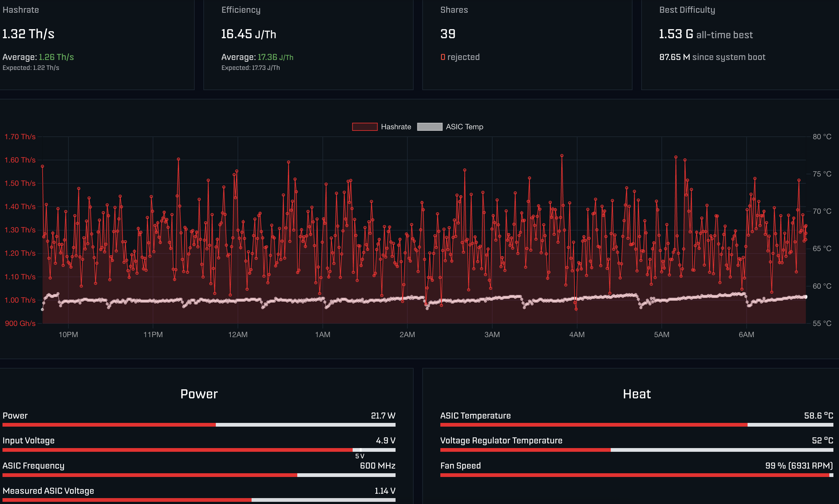This screenshot has width=839, height=504.
Task: Click the 55 °C axis label
Action: click(822, 323)
